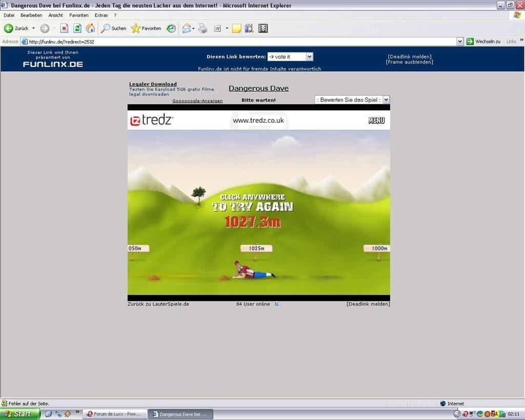
Task: Open the 'vote it' rating dropdown
Action: 309,56
